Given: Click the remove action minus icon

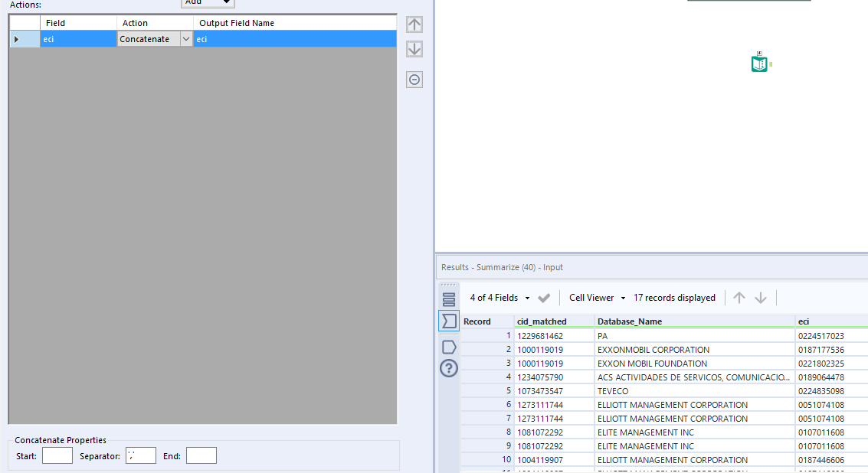Looking at the screenshot, I should [x=414, y=79].
